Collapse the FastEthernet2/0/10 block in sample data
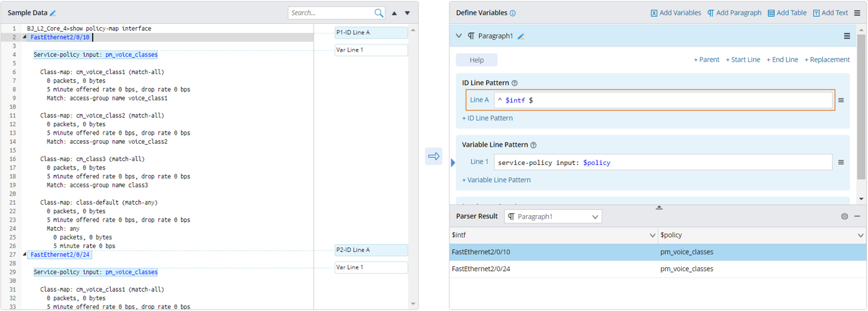This screenshot has width=868, height=311. 25,37
